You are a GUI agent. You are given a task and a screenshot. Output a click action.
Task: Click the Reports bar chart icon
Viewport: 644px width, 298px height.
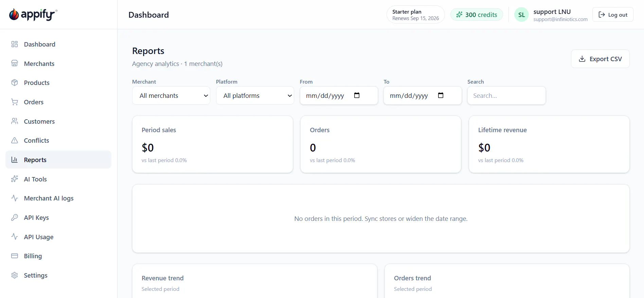tap(15, 160)
